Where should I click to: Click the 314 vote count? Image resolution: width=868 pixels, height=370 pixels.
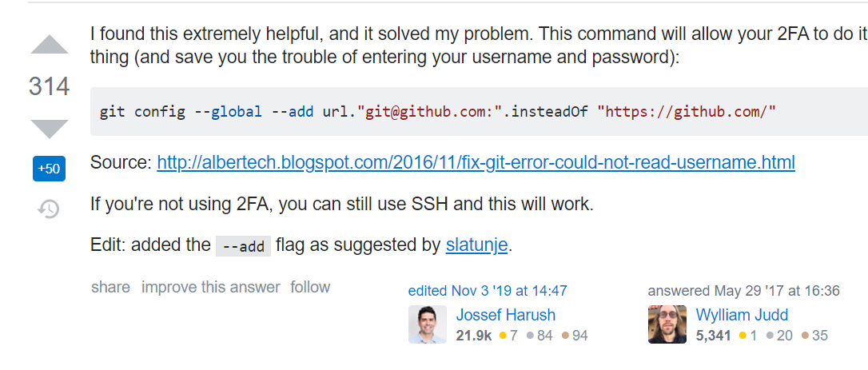tap(50, 87)
